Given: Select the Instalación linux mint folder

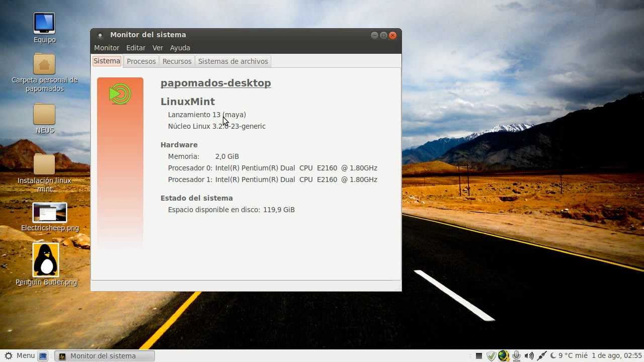Looking at the screenshot, I should coord(44,164).
